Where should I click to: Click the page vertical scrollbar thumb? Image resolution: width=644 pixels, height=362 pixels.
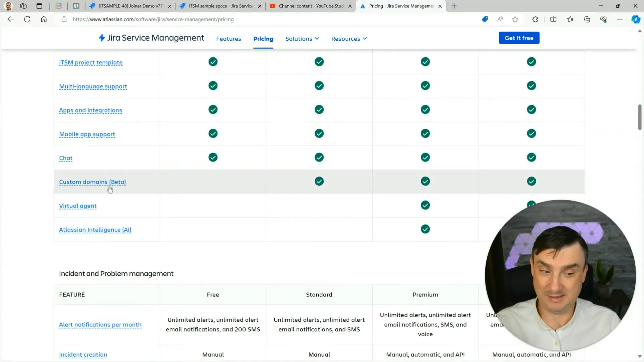click(640, 117)
